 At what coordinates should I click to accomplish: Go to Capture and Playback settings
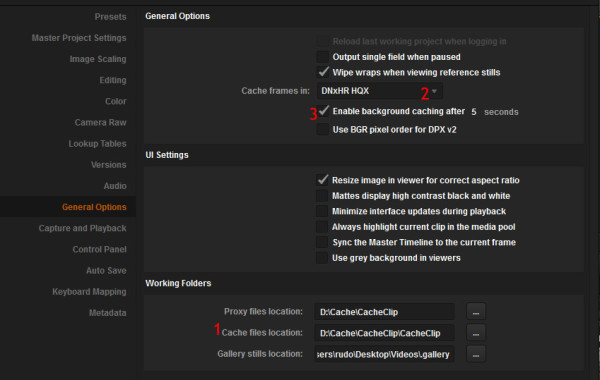tap(82, 228)
